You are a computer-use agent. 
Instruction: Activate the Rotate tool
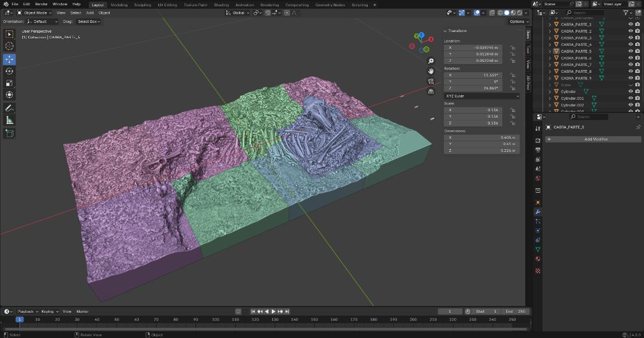pyautogui.click(x=9, y=71)
